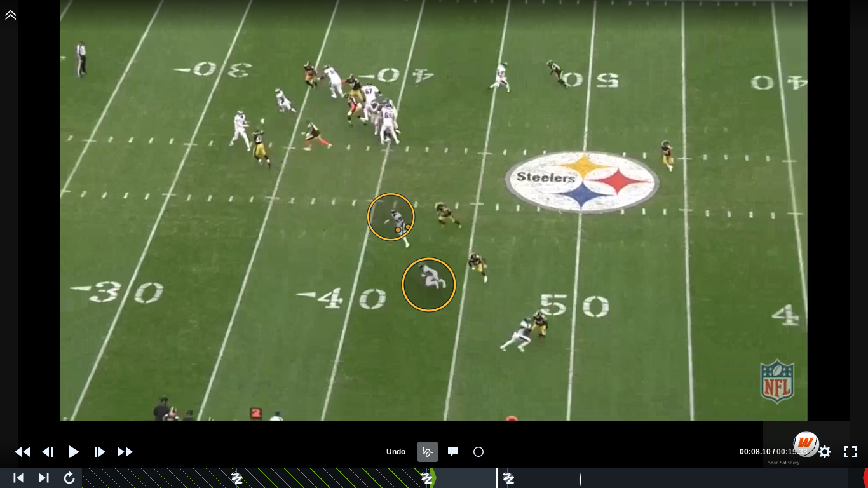
Task: Click the replay loop icon on the timeline row
Action: (x=69, y=477)
